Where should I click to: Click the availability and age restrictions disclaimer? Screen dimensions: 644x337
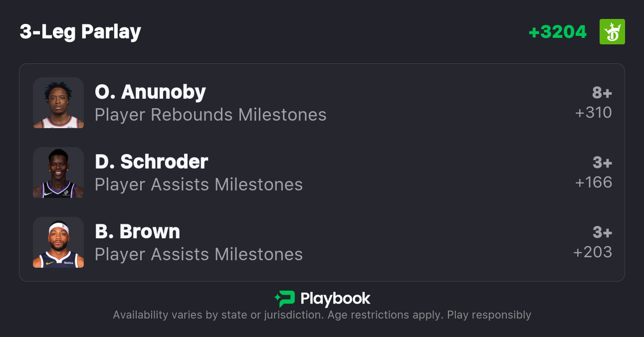click(322, 315)
